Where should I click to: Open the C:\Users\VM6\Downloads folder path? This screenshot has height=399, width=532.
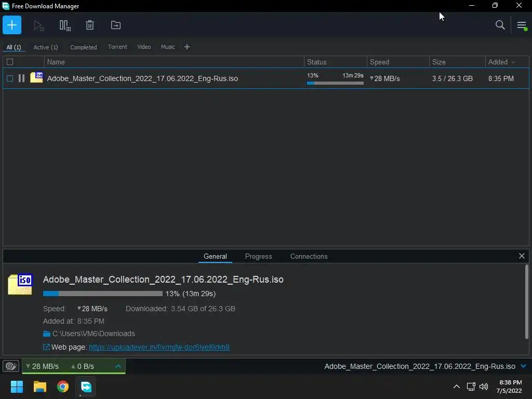(x=94, y=334)
